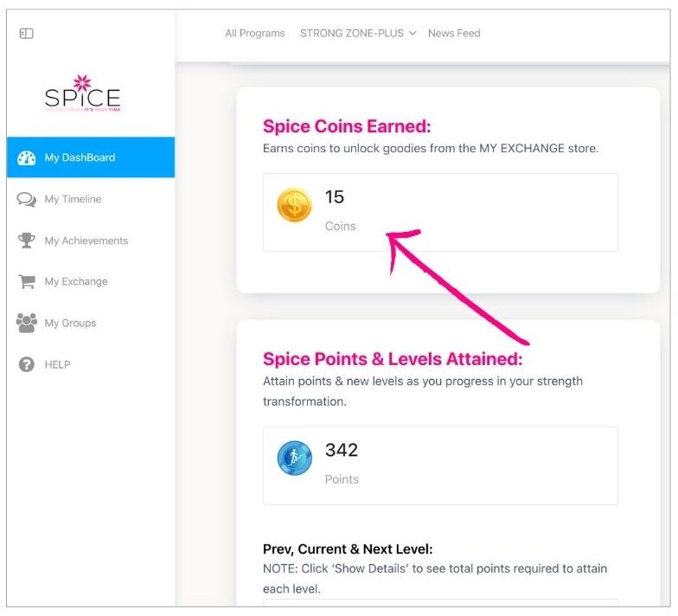The image size is (678, 616).
Task: Open the All Programs menu item
Action: (254, 34)
